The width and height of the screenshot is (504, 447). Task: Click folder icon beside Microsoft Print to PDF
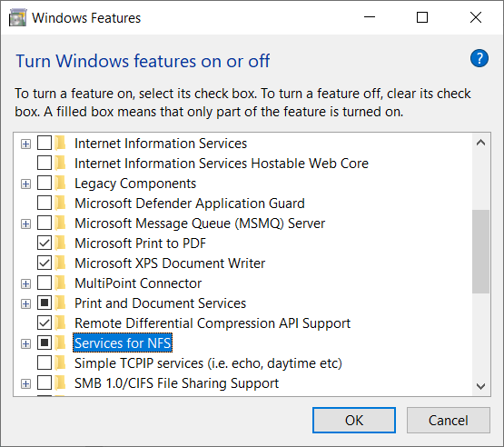coord(60,243)
